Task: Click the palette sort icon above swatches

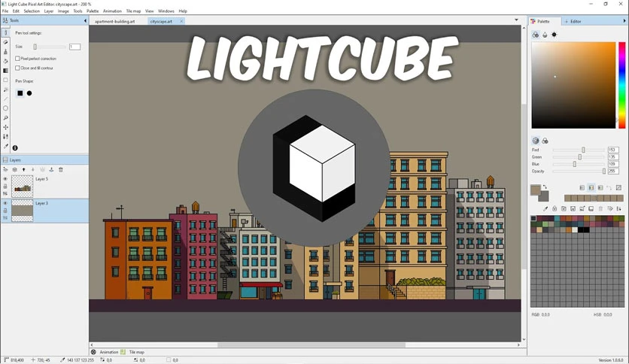Action: tap(619, 208)
